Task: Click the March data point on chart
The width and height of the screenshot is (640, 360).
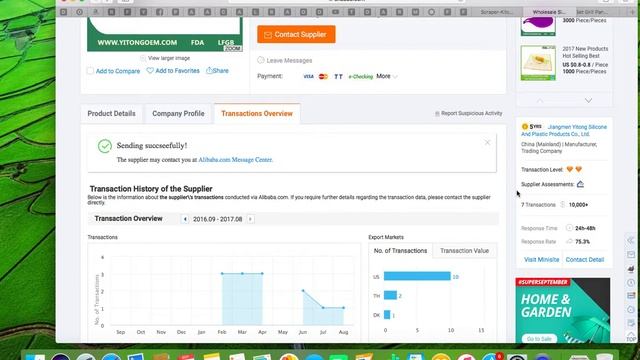Action: tap(242, 273)
